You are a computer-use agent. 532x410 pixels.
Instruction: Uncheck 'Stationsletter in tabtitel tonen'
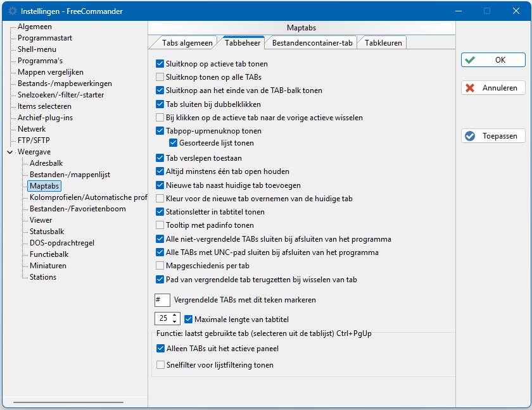point(160,212)
